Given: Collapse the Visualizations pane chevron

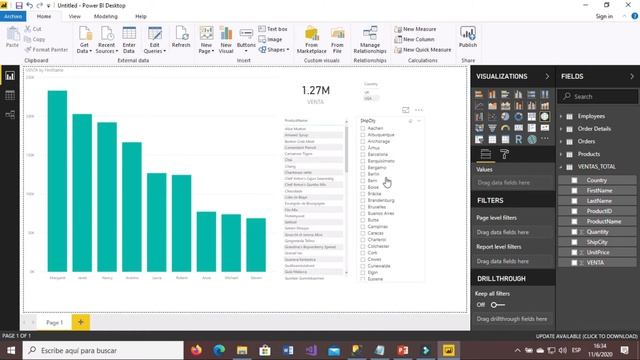Looking at the screenshot, I should point(547,76).
